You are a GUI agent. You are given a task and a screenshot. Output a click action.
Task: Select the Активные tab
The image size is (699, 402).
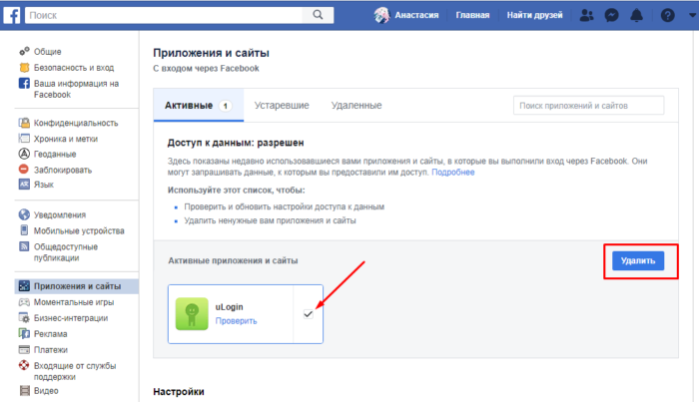[x=198, y=105]
